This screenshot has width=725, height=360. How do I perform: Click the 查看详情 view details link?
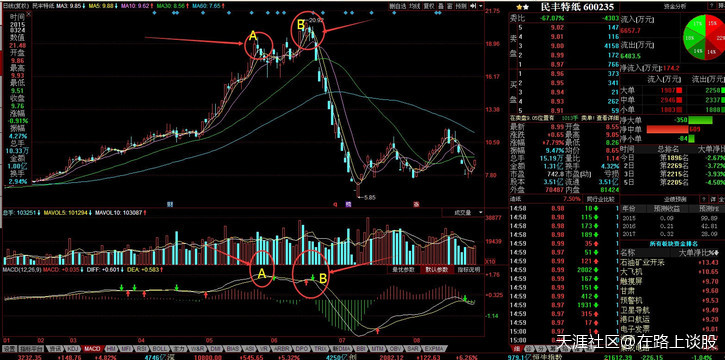click(608, 118)
